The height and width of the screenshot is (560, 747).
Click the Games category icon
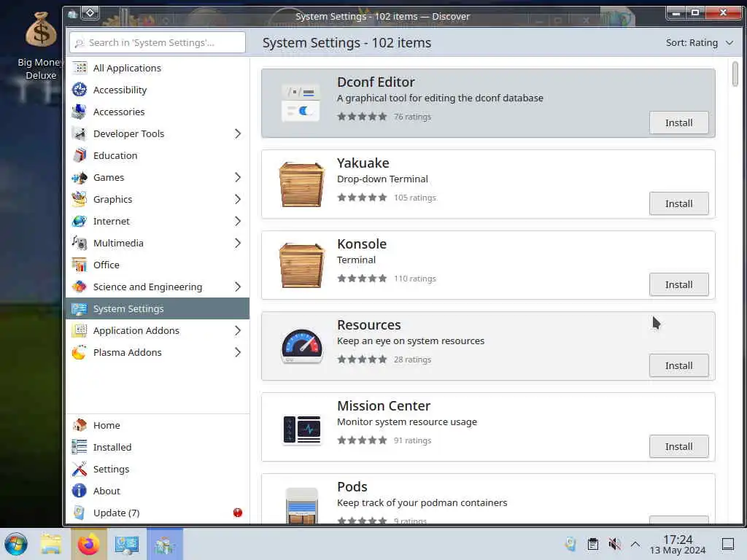(x=80, y=178)
